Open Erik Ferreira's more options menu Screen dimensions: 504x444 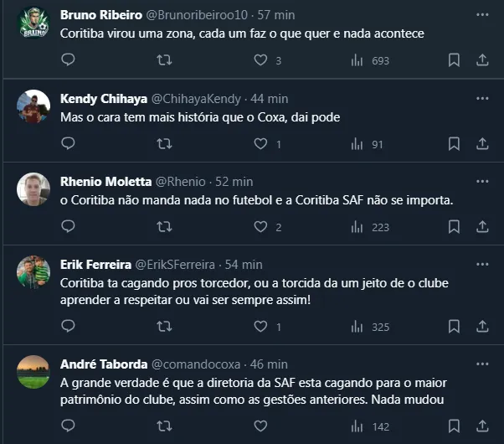[x=482, y=265]
